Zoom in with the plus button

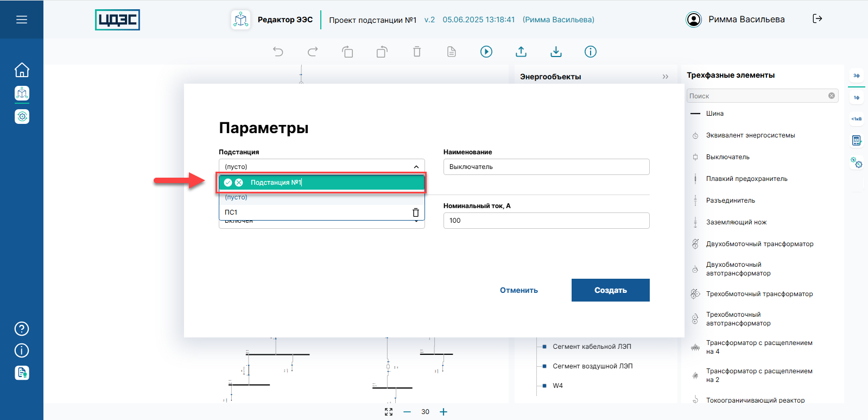pos(443,412)
